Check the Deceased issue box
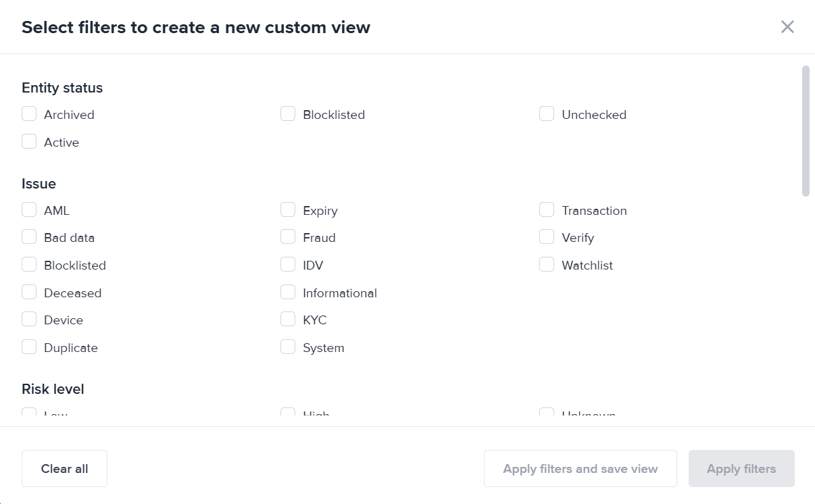Image resolution: width=815 pixels, height=504 pixels. point(29,293)
